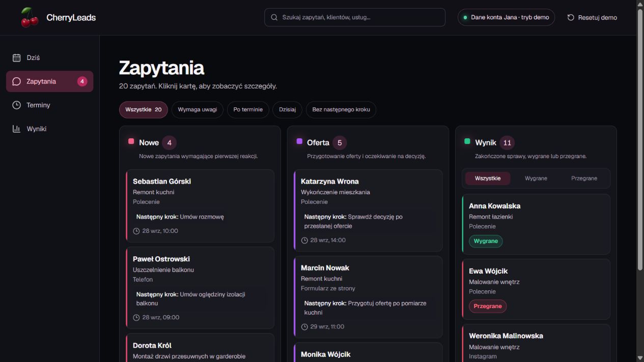
Task: Click the clock icon beside 28 wrz, 14:00
Action: click(304, 240)
